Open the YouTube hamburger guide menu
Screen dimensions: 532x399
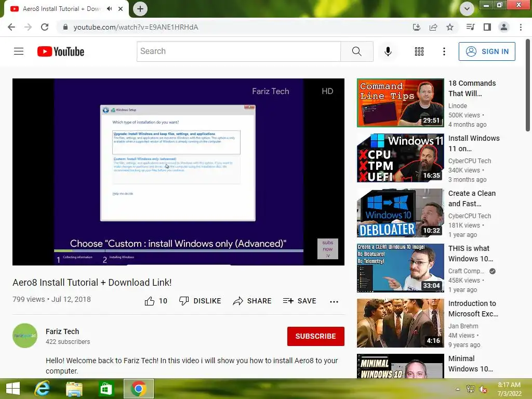coord(19,51)
